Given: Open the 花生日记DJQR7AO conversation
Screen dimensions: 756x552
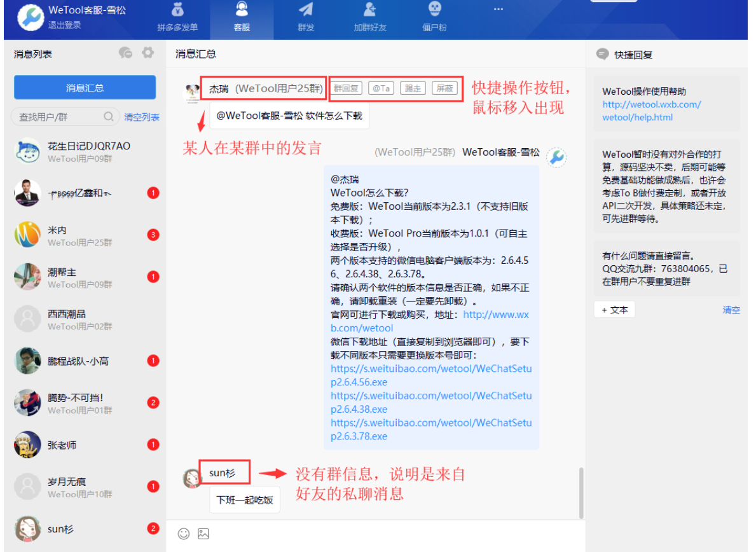Looking at the screenshot, I should pyautogui.click(x=85, y=151).
